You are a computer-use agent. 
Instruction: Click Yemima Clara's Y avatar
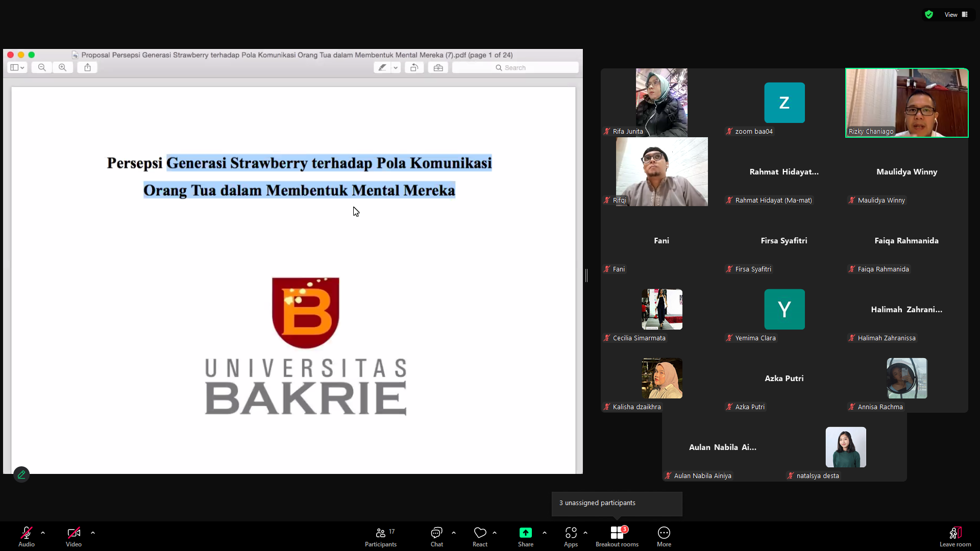(x=785, y=309)
